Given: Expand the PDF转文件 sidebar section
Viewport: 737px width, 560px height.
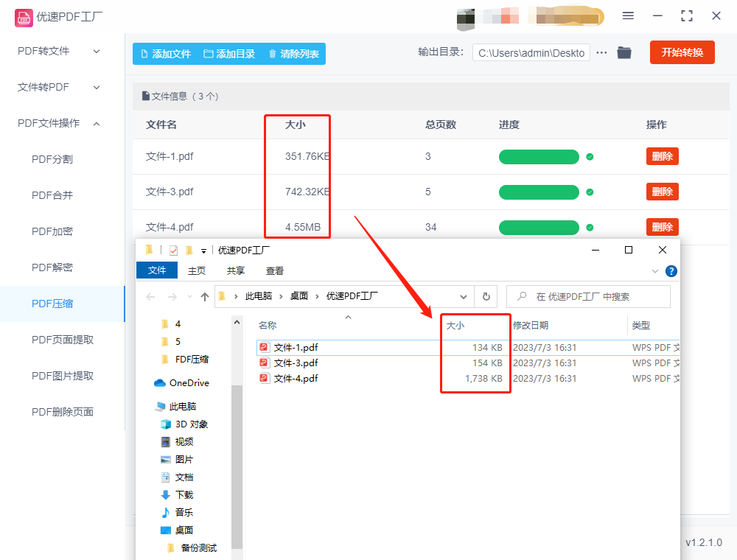Looking at the screenshot, I should [x=97, y=51].
